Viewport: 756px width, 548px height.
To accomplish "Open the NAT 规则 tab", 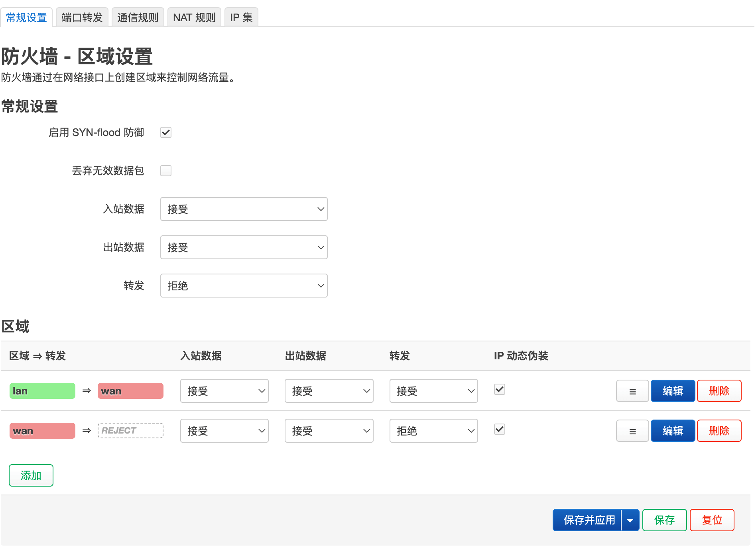I will (x=194, y=18).
